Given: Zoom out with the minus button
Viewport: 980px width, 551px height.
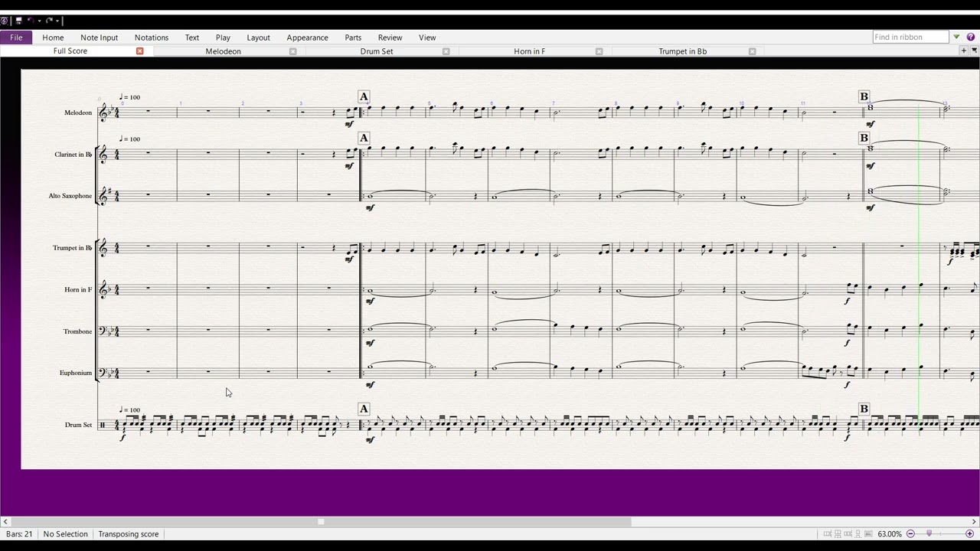Looking at the screenshot, I should [x=910, y=533].
